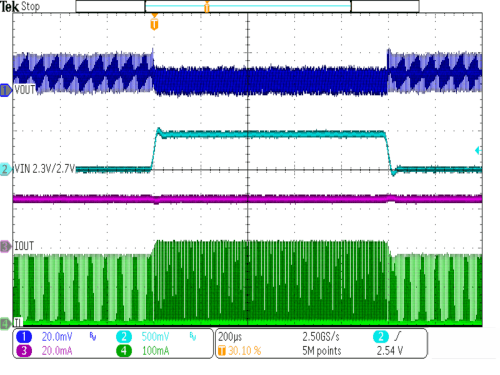The height and width of the screenshot is (375, 500).
Task: Click the channel 3 IOUT ground marker
Action: pyautogui.click(x=5, y=247)
